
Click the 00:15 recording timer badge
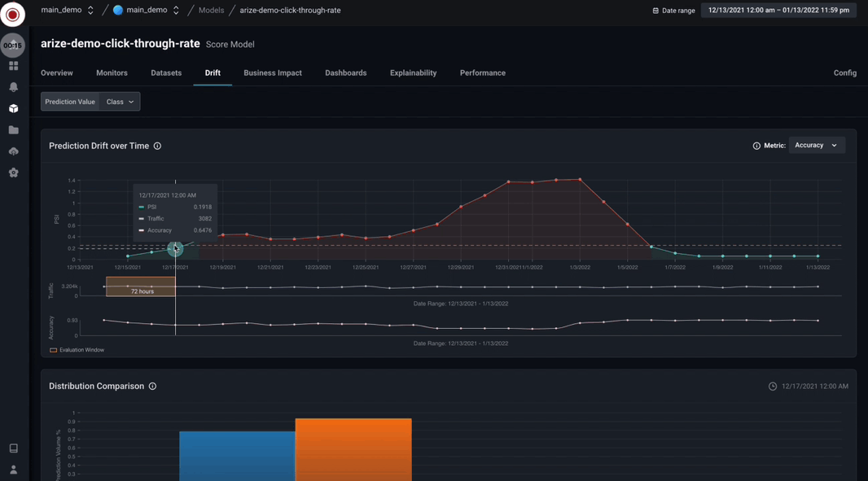[x=12, y=46]
